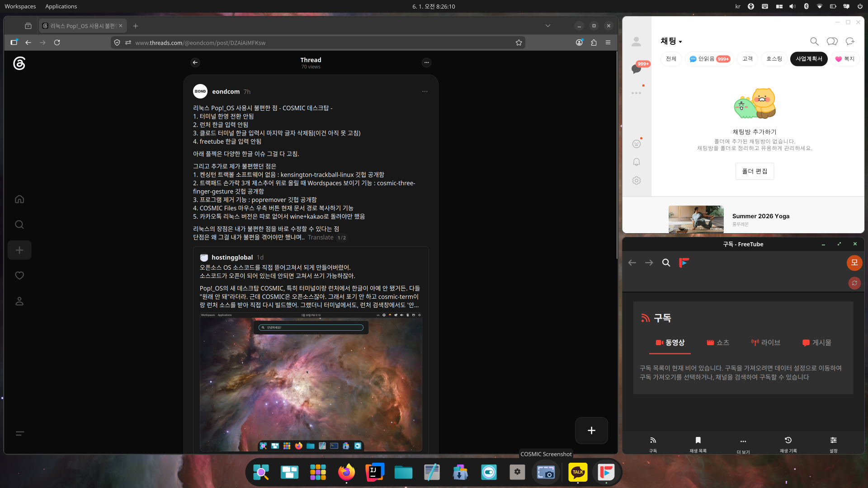Image resolution: width=868 pixels, height=488 pixels.
Task: Open KakaoTalk more ellipsis in sidebar
Action: tap(636, 93)
